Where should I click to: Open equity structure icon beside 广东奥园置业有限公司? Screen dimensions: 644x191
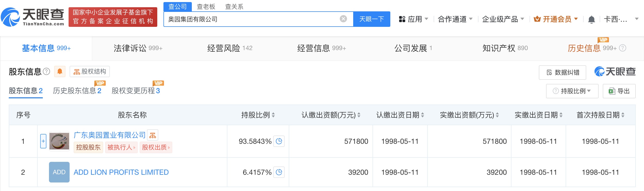pos(153,135)
